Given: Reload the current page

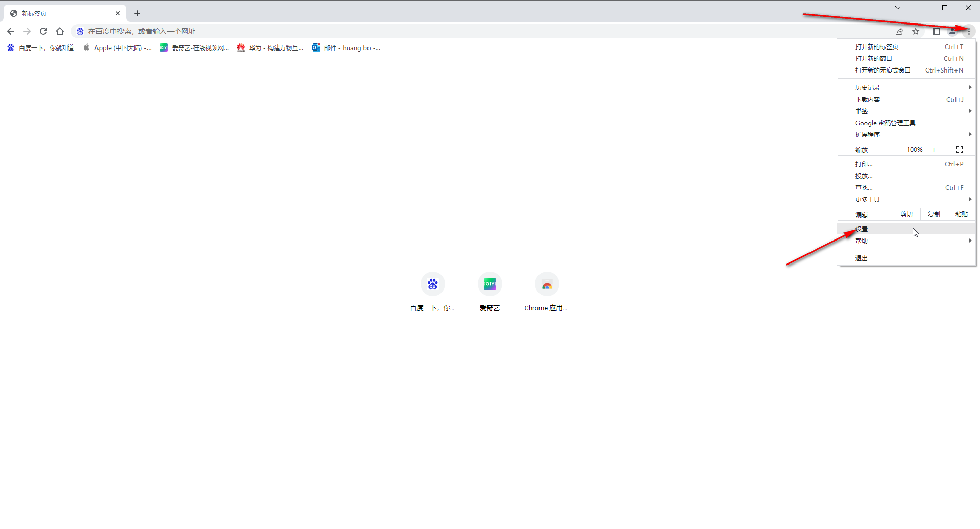Looking at the screenshot, I should (43, 31).
